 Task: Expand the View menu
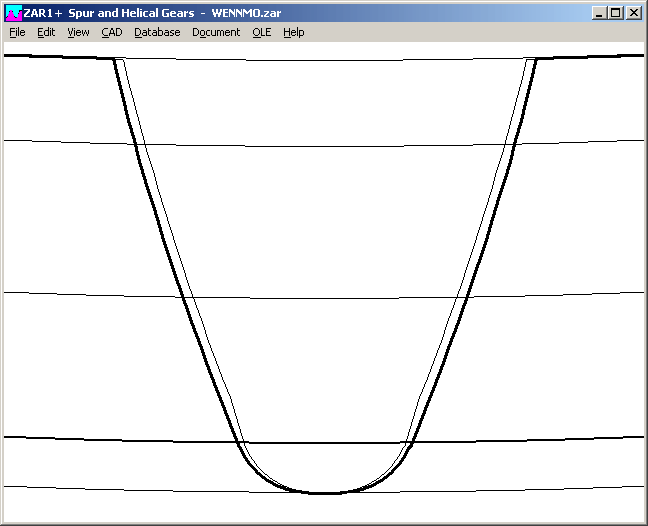click(x=78, y=32)
